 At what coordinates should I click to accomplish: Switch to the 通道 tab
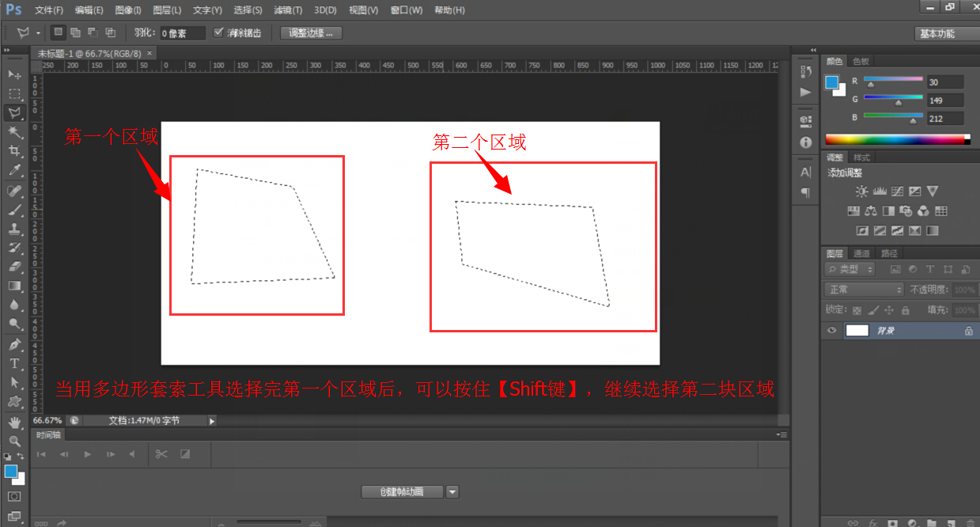(861, 253)
